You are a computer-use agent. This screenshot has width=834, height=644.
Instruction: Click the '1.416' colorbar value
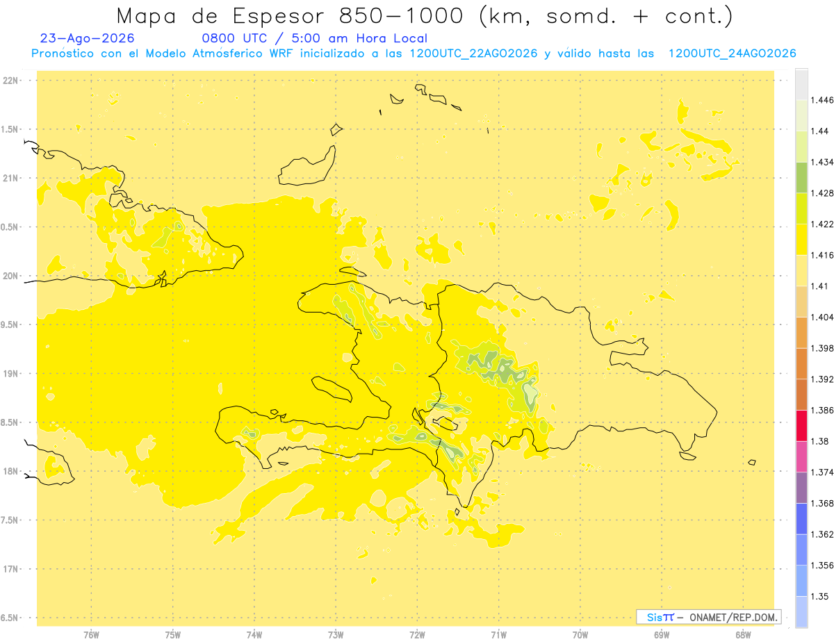pyautogui.click(x=823, y=255)
